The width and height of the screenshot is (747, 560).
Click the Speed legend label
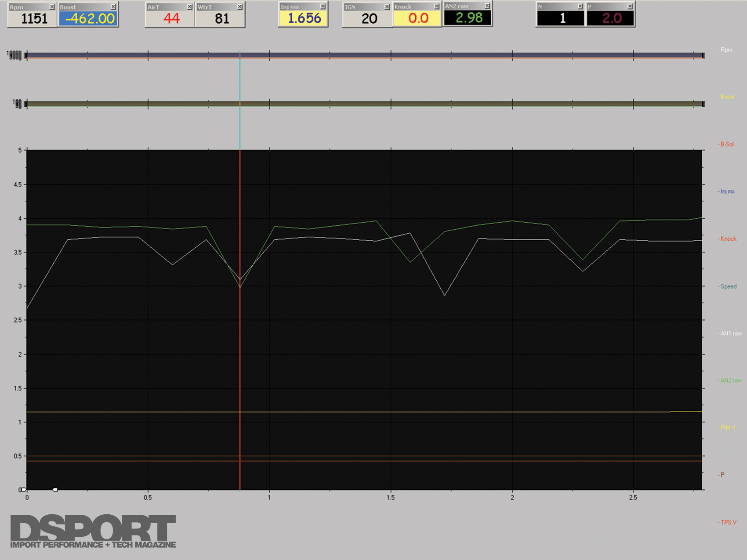click(x=728, y=286)
